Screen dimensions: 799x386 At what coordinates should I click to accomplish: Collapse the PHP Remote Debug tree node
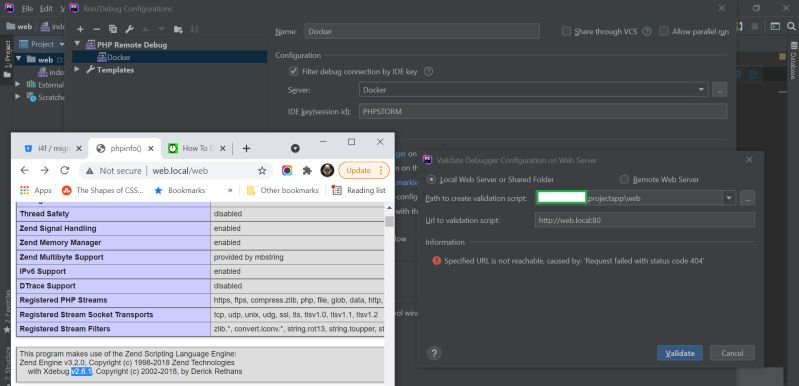tap(77, 44)
